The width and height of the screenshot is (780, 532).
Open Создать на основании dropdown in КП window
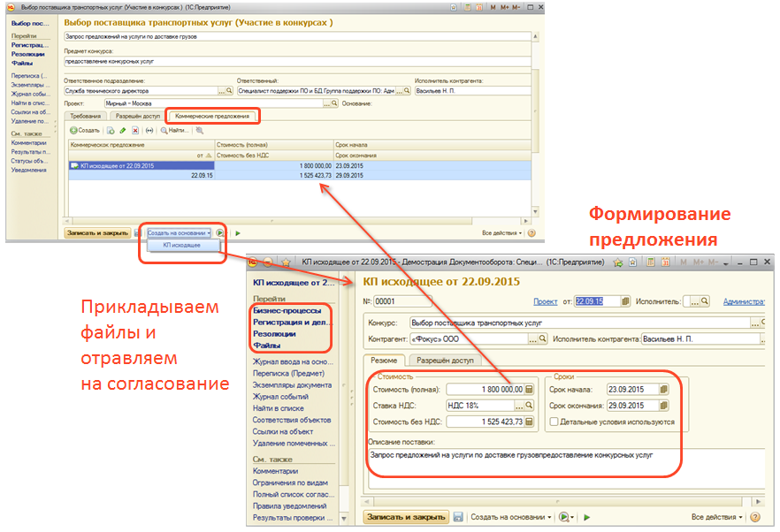tap(512, 517)
